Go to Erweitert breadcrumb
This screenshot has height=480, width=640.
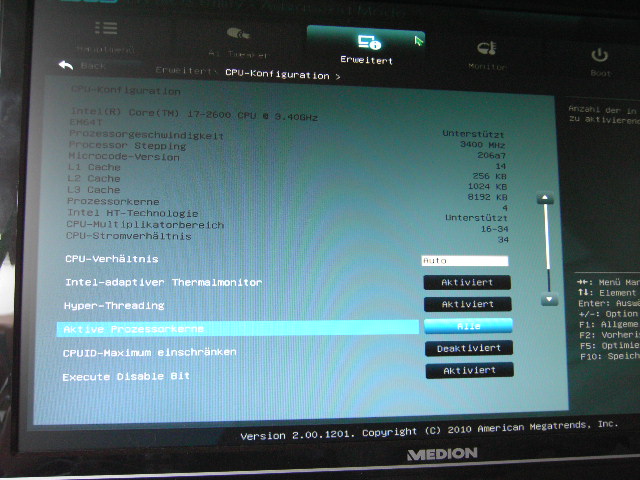[184, 71]
